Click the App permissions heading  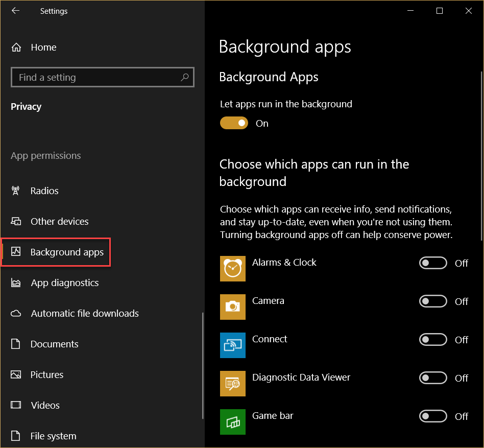pos(45,156)
